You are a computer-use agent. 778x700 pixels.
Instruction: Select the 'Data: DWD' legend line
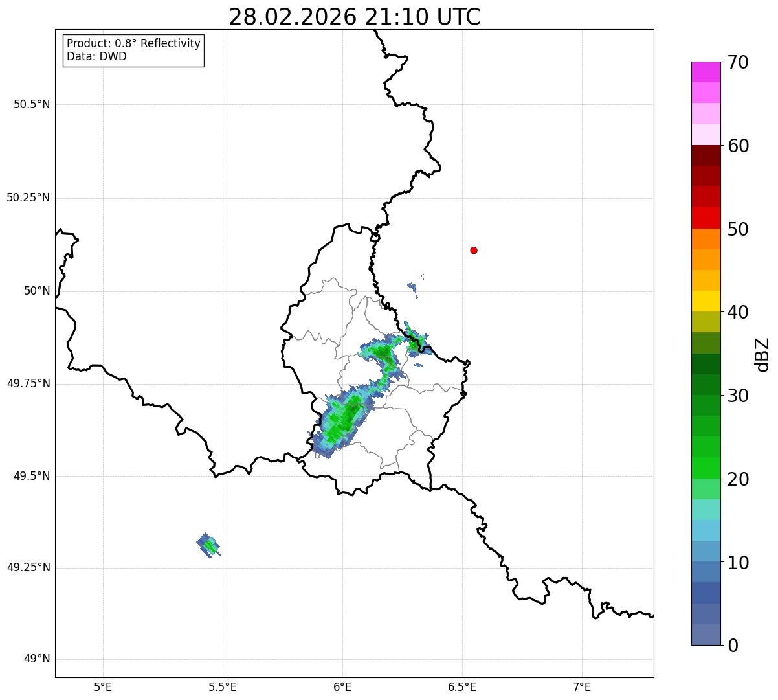[x=96, y=56]
